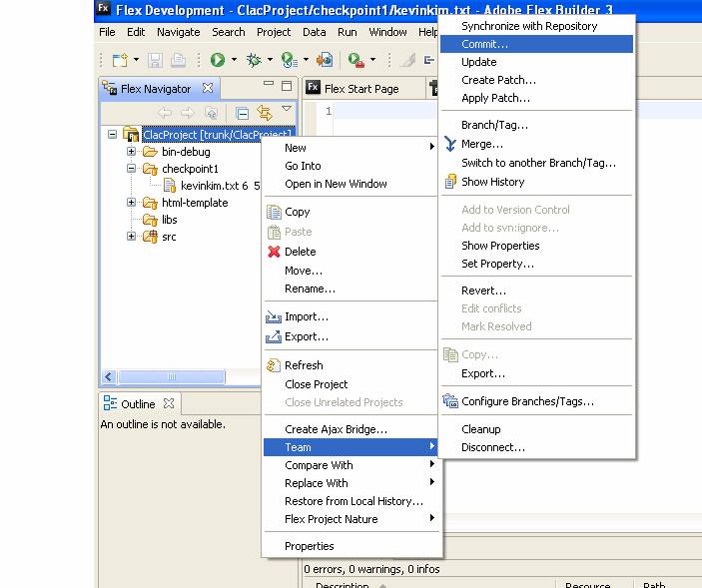Select Switch to another Branch/Tag...
Viewport: 702px width, 588px height.
536,163
